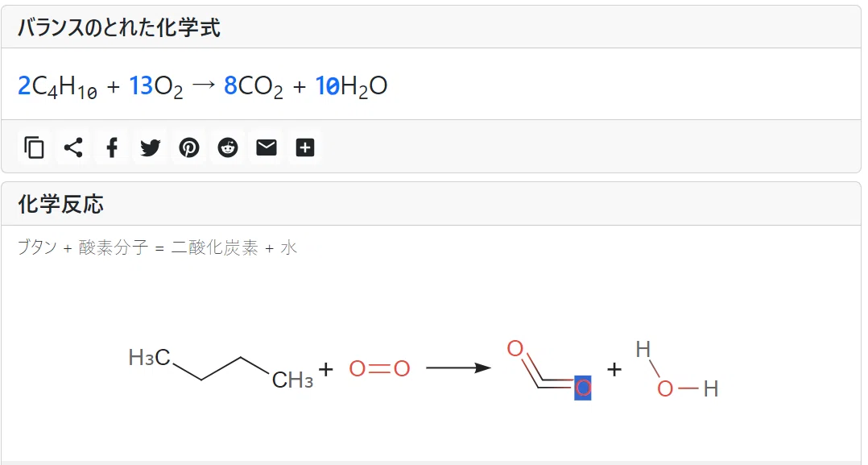The width and height of the screenshot is (868, 465).
Task: Select the O=O oxygen molecule diagram
Action: 380,368
